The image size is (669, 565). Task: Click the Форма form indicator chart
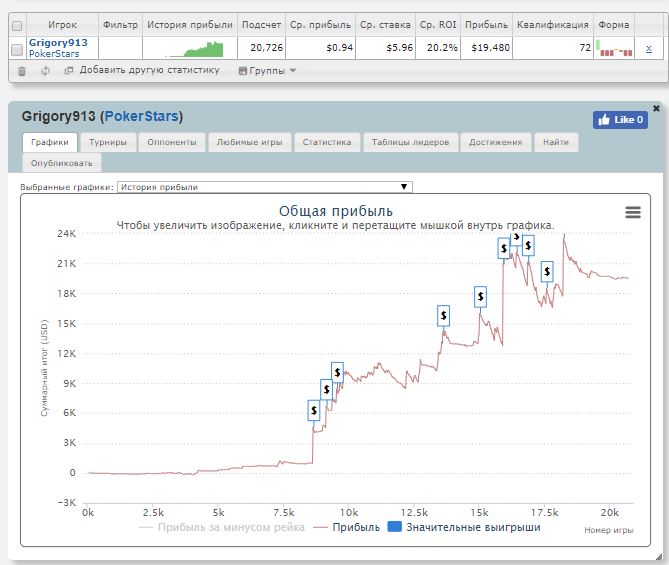click(613, 48)
